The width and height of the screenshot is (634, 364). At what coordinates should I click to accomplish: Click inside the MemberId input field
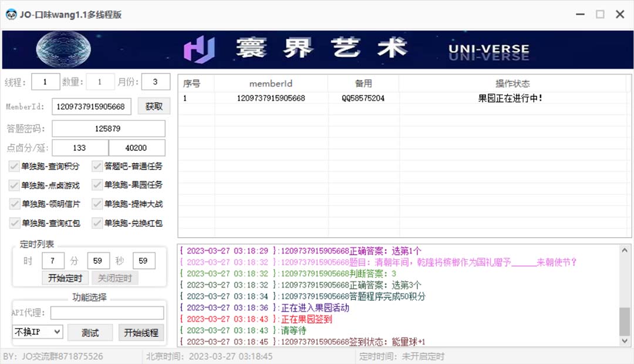(x=91, y=107)
